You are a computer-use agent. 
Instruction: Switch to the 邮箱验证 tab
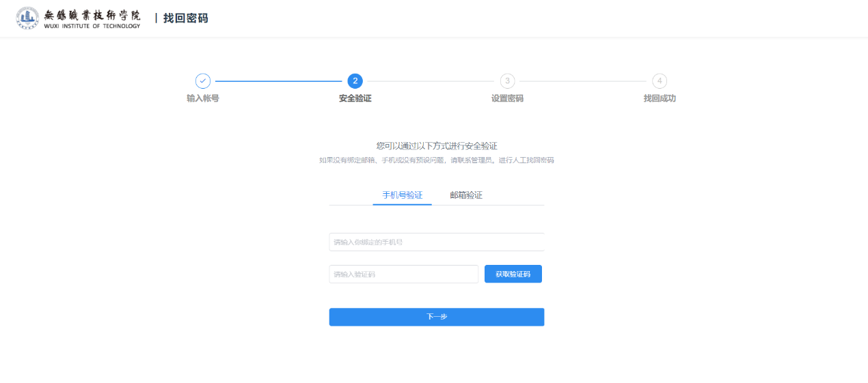(466, 195)
